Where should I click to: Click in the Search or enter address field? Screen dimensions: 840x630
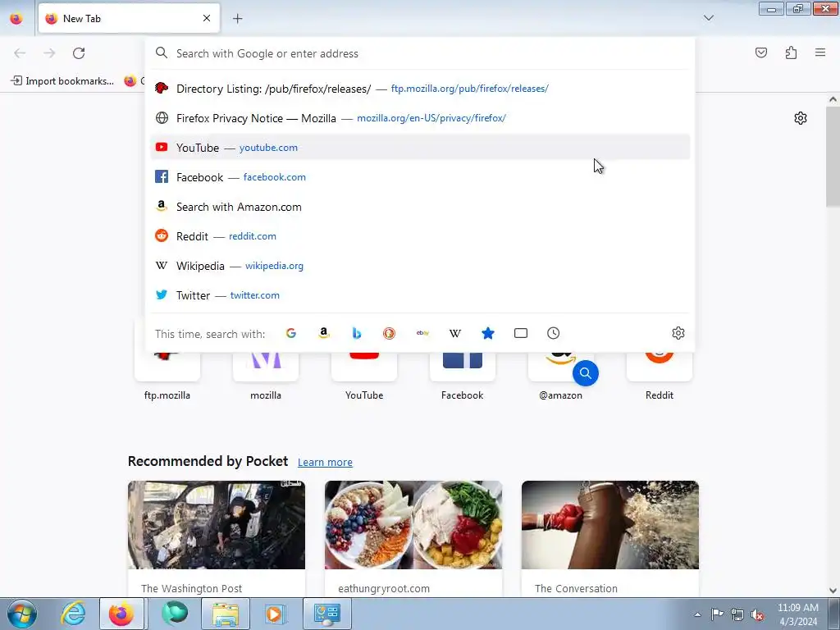pyautogui.click(x=420, y=53)
